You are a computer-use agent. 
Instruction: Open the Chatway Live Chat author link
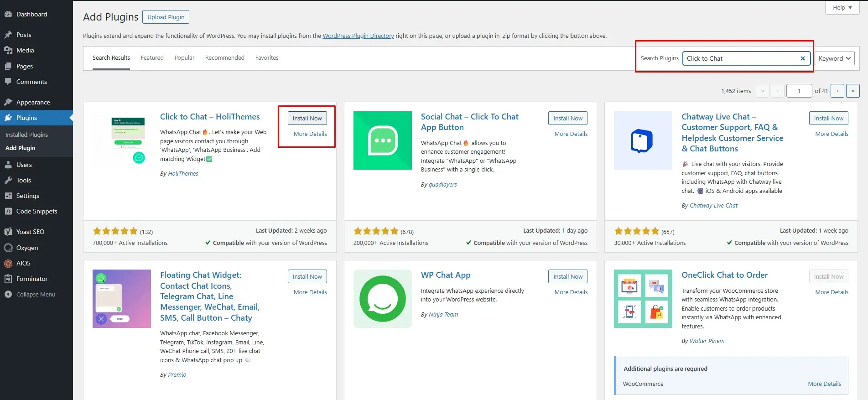[x=713, y=205]
